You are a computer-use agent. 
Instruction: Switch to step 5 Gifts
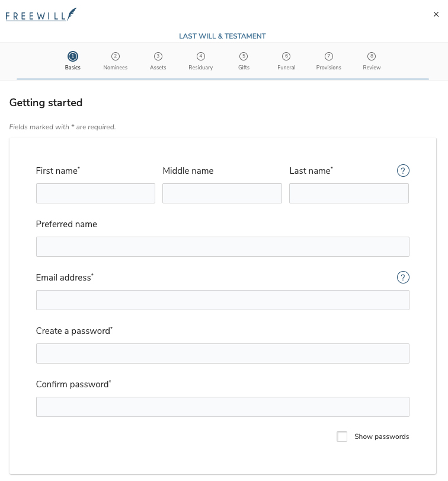(x=244, y=60)
